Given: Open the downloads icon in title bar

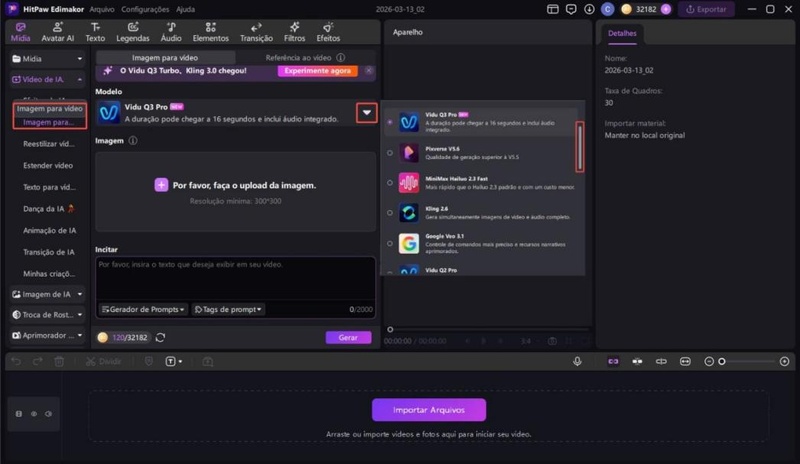Looking at the screenshot, I should click(589, 9).
